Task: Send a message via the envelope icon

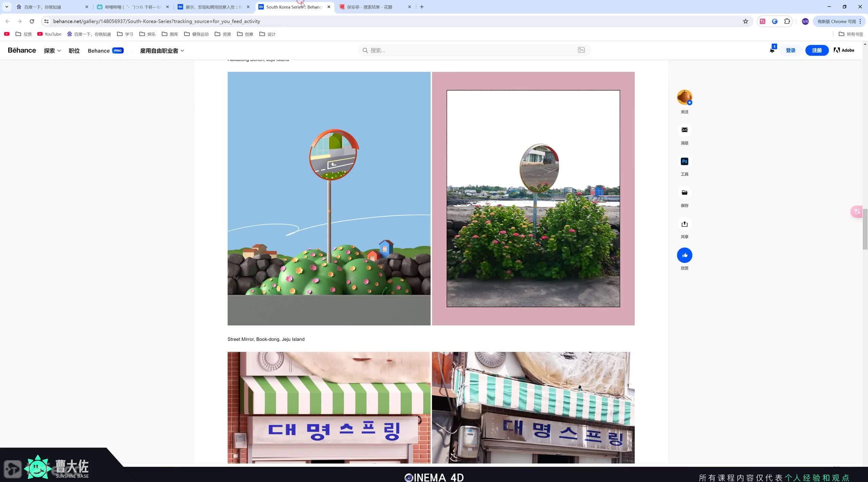Action: pos(684,130)
